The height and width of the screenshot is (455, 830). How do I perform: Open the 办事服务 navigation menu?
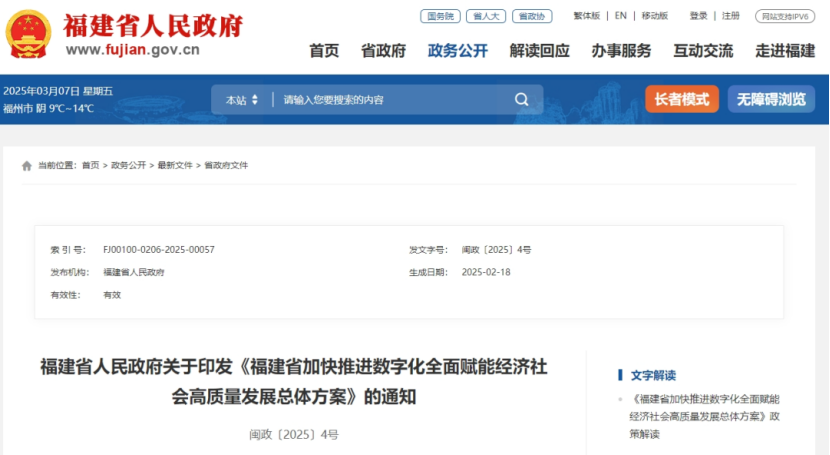[620, 51]
